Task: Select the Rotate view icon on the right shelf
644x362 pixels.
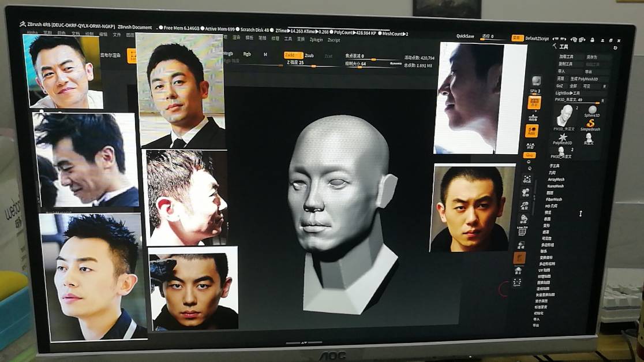Action: [523, 219]
